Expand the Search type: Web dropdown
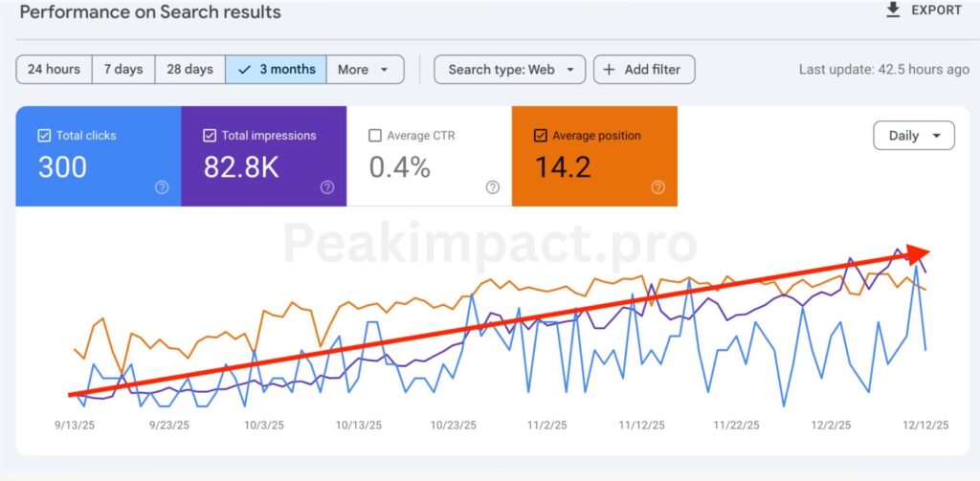This screenshot has height=481, width=980. pyautogui.click(x=509, y=70)
